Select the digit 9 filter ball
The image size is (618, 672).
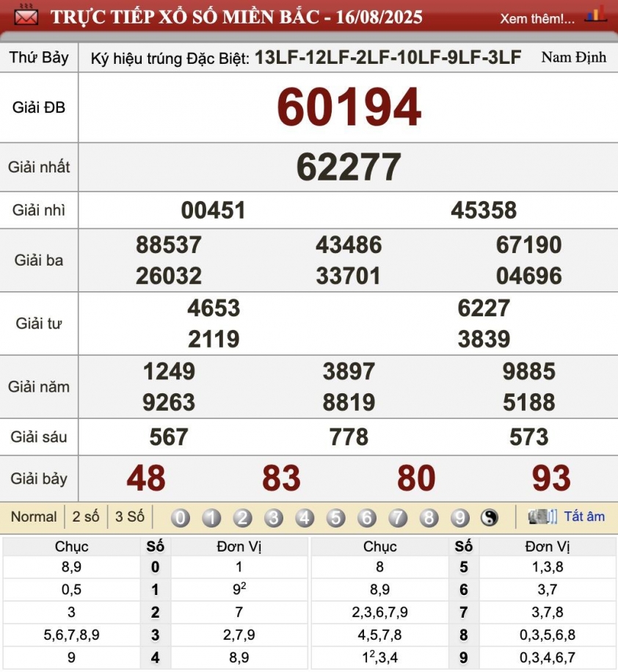pos(459,518)
